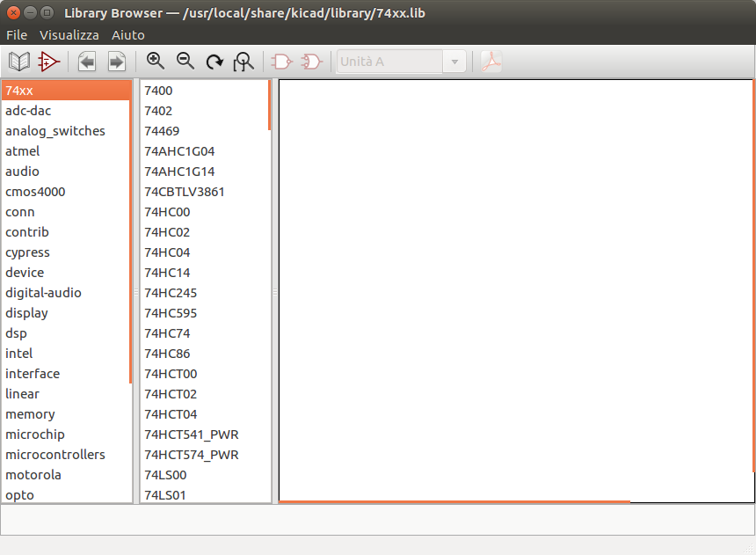Redraw the view with refresh icon

(x=214, y=62)
